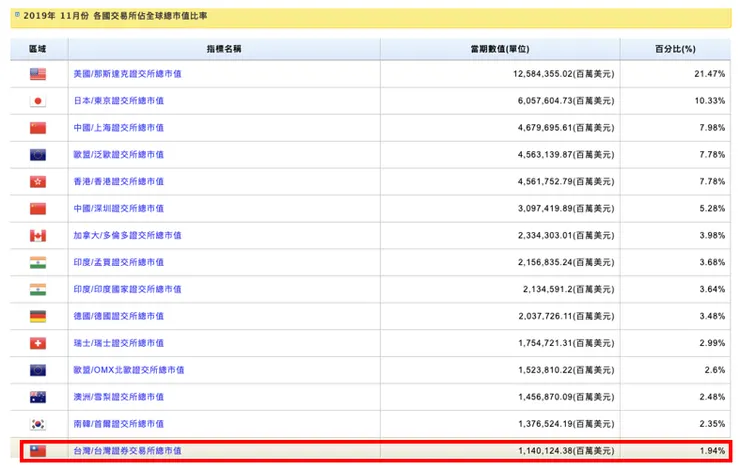This screenshot has width=740, height=468.
Task: Click the Taiwan flag icon
Action: pyautogui.click(x=38, y=451)
